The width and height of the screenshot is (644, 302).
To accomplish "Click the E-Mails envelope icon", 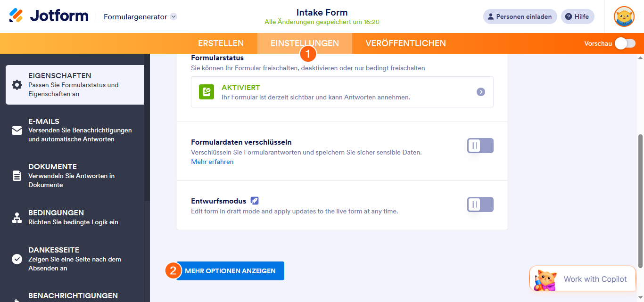I will pos(17,131).
